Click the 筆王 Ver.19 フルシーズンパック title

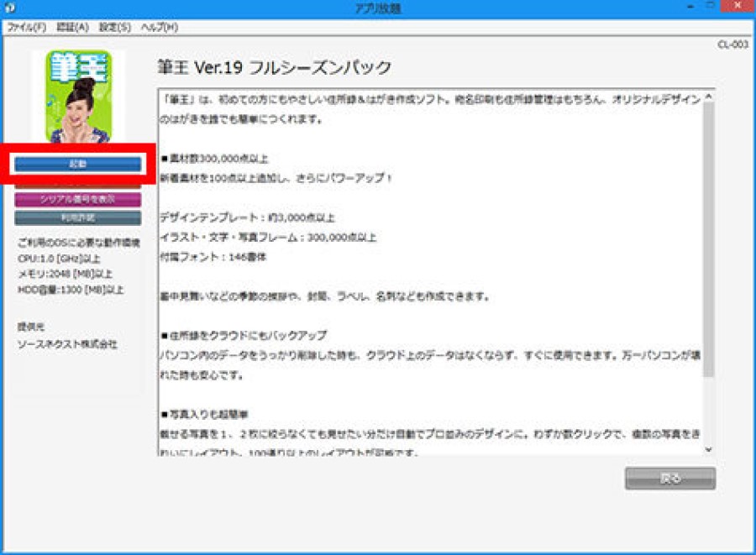click(275, 67)
